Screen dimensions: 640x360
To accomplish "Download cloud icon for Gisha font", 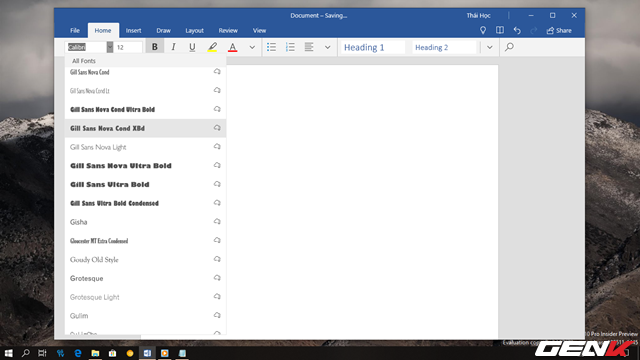I will coord(217,222).
